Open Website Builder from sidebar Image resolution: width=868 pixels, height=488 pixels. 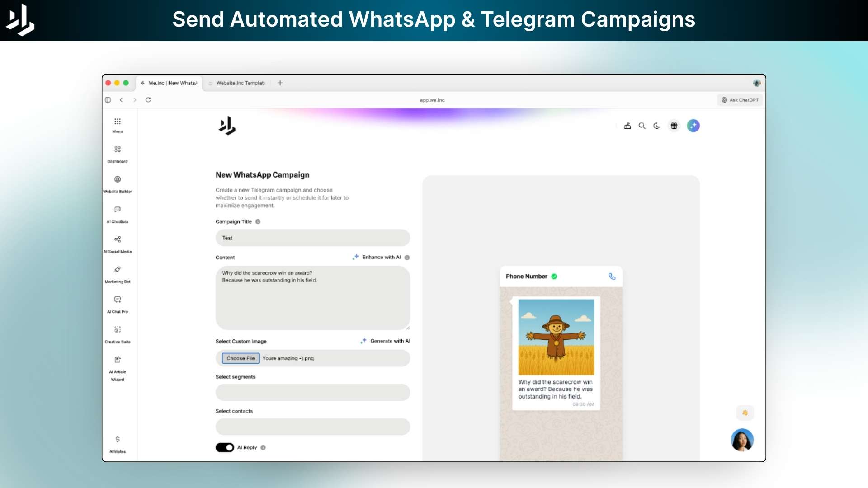(x=118, y=180)
